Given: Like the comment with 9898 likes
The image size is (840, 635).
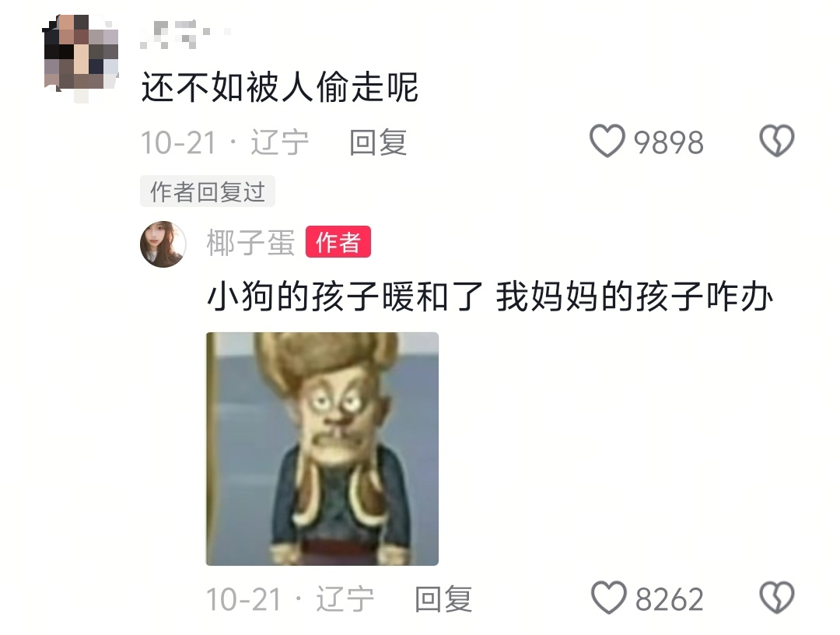Looking at the screenshot, I should point(607,141).
